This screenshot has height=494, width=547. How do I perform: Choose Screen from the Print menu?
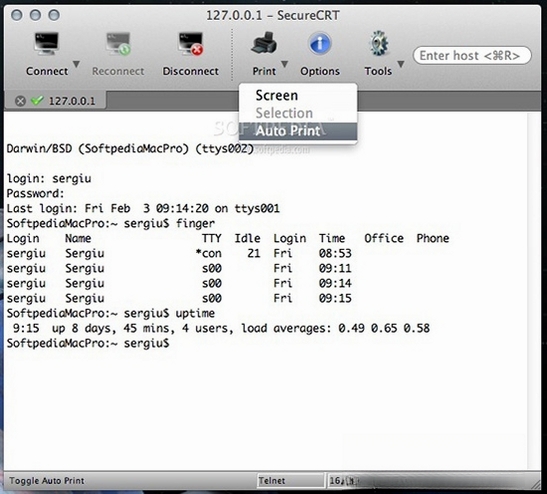click(298, 95)
